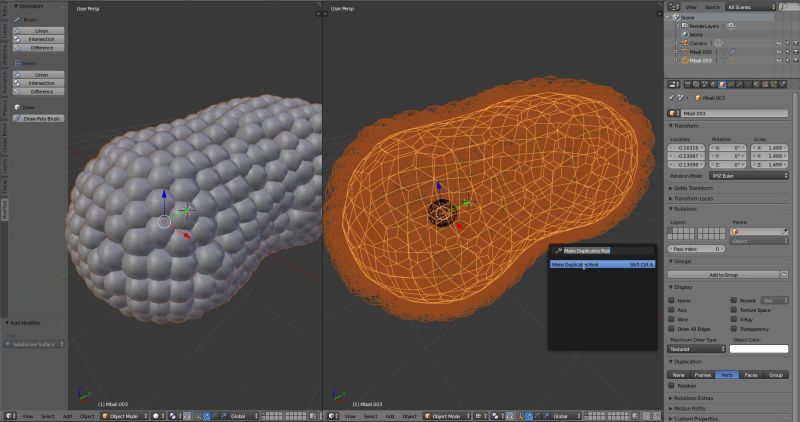The image size is (800, 422).
Task: Expand the Transform Locks panel
Action: pos(691,198)
